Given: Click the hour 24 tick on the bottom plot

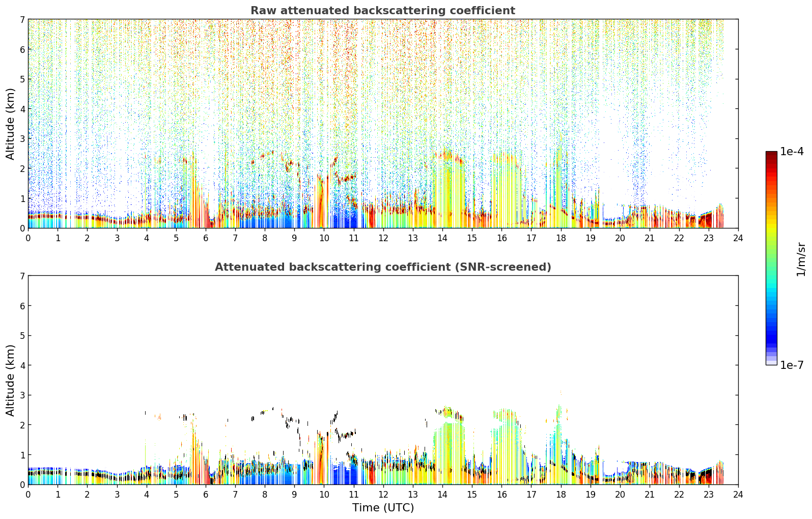Looking at the screenshot, I should click(x=738, y=494).
